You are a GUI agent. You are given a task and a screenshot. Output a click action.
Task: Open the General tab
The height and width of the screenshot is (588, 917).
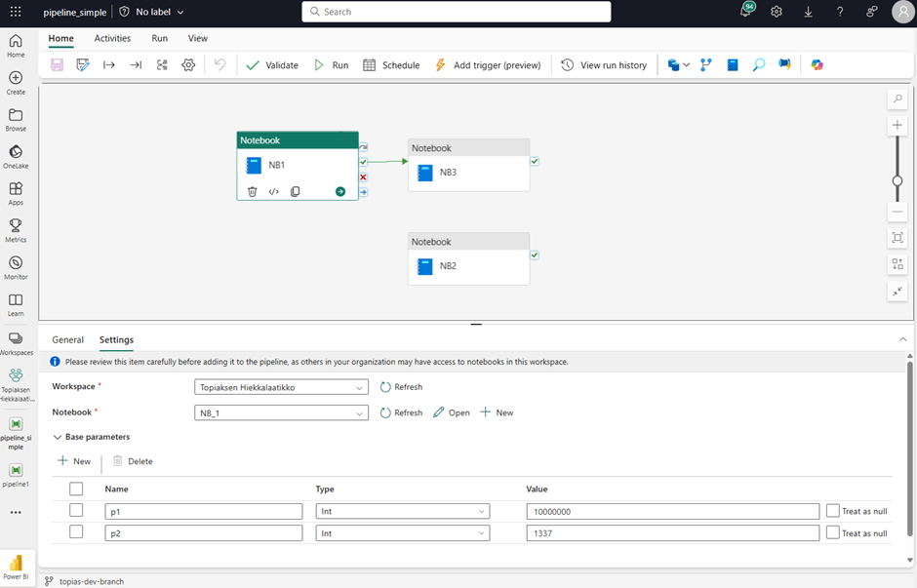coord(68,340)
